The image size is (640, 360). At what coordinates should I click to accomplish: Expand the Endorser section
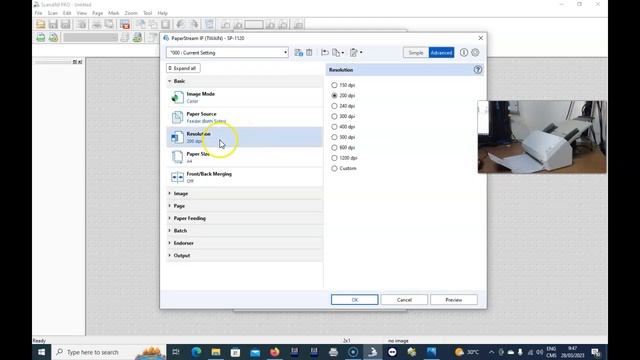(x=244, y=243)
